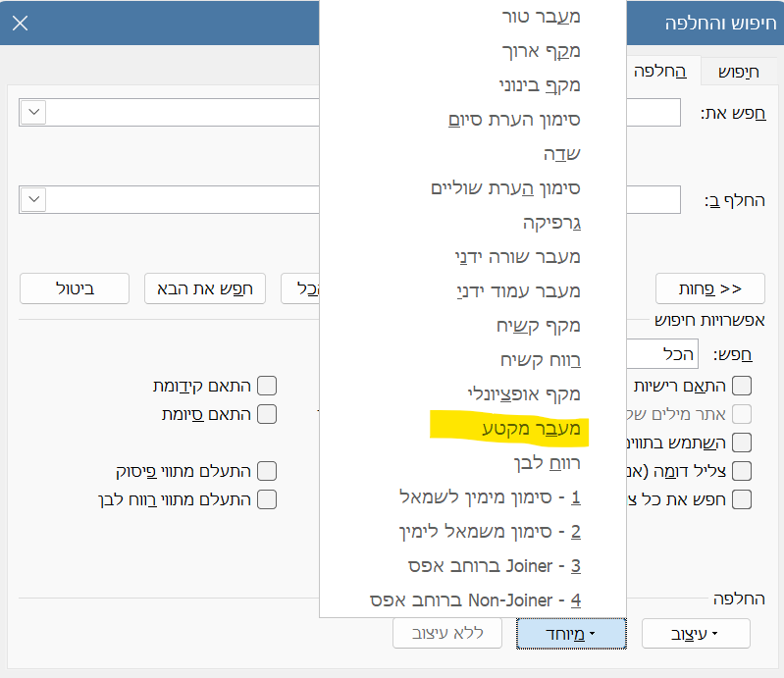Select סימון הערת שוליים entry

pyautogui.click(x=505, y=188)
